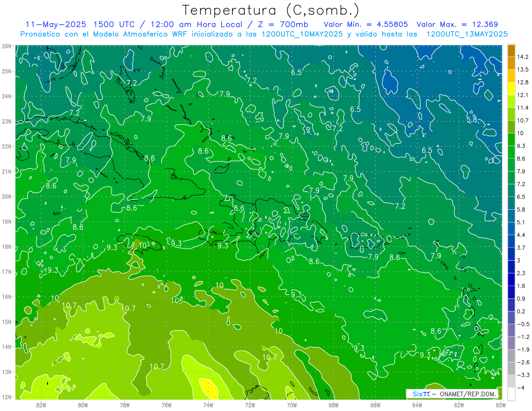Screen dimensions: 532x411
Task: Click the 26N latitude axis label
Action: pos(6,46)
